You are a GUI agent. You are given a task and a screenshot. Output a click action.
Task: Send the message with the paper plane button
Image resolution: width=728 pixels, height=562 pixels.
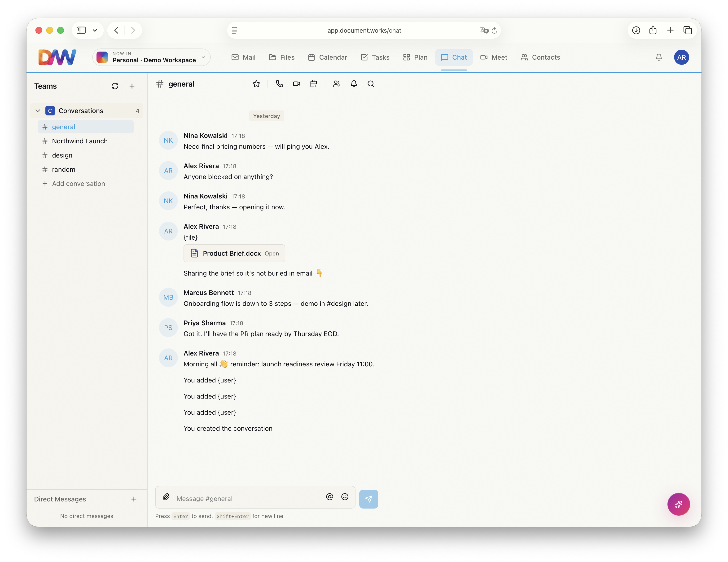[368, 499]
